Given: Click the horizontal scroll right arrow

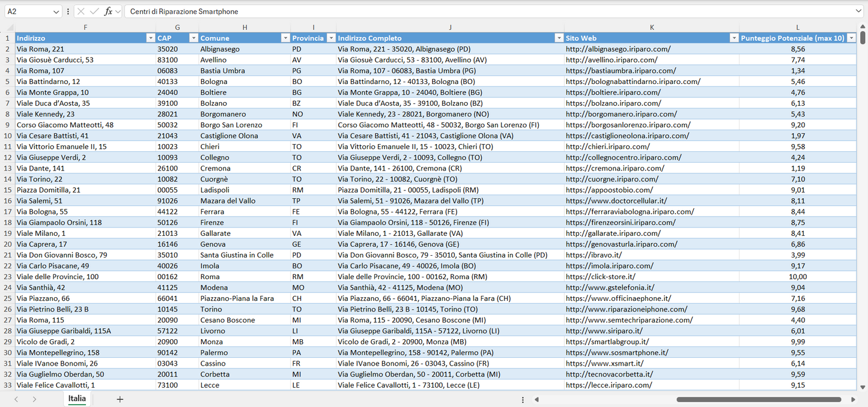Looking at the screenshot, I should [853, 399].
